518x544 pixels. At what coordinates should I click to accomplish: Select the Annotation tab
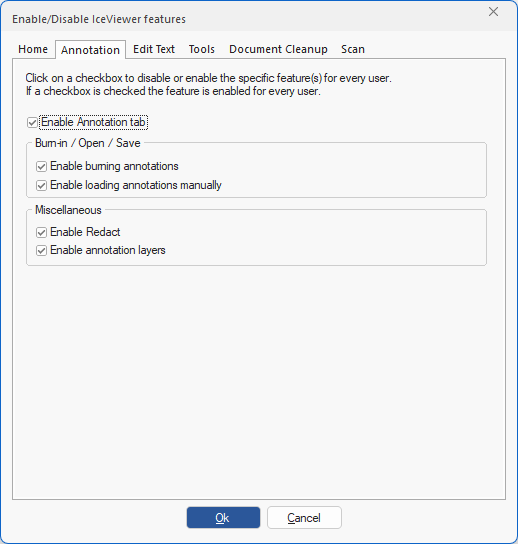coord(90,50)
